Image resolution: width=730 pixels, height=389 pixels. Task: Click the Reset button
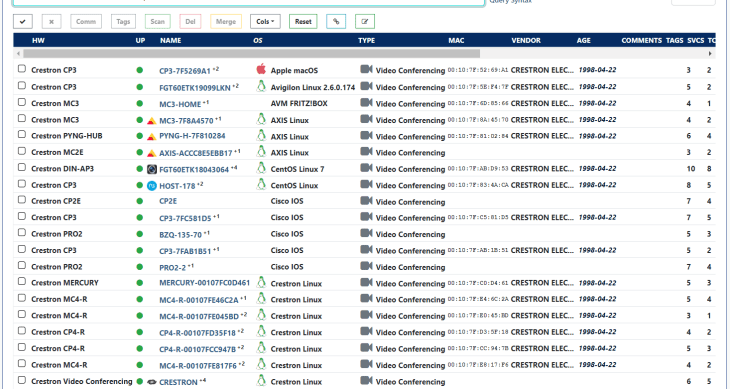(303, 21)
